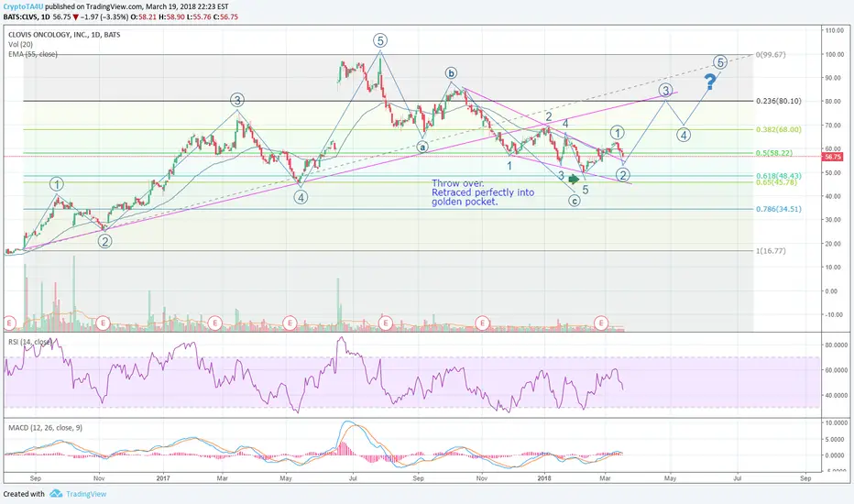
Task: Click the 80.0000 RSI axis label
Action: click(x=836, y=345)
